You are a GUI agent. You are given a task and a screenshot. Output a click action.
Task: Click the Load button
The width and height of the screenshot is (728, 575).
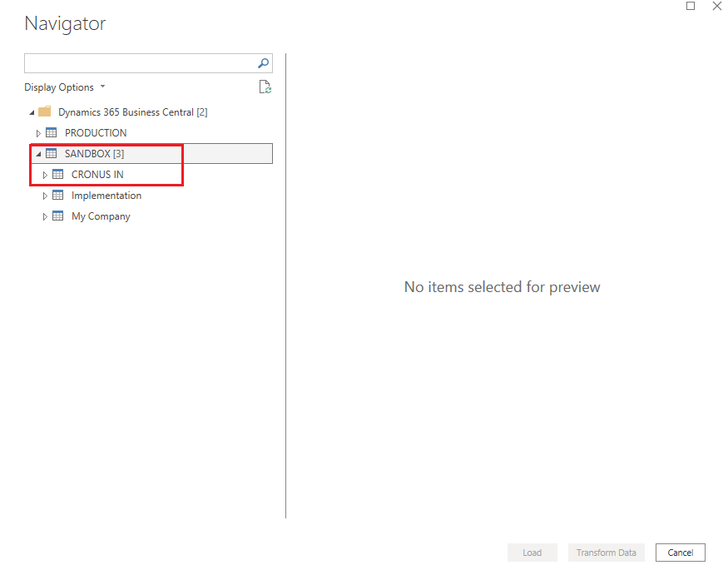[532, 553]
